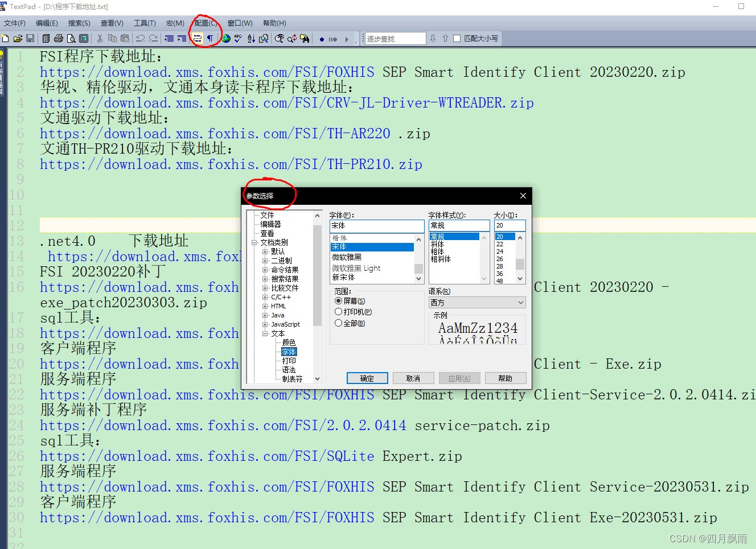Click the 逐步查找 search input field
The width and height of the screenshot is (756, 549).
pos(395,39)
